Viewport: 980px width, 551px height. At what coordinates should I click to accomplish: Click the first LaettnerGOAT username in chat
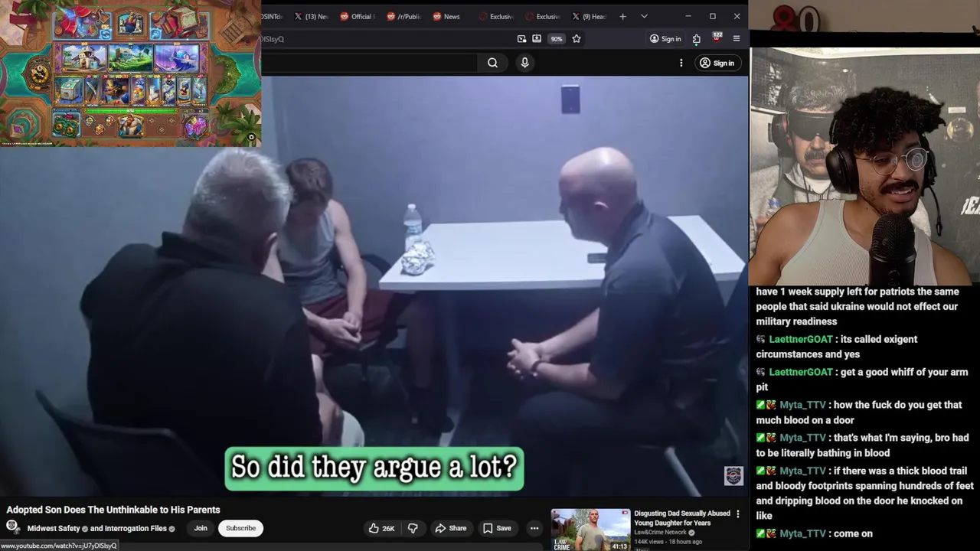click(x=800, y=339)
